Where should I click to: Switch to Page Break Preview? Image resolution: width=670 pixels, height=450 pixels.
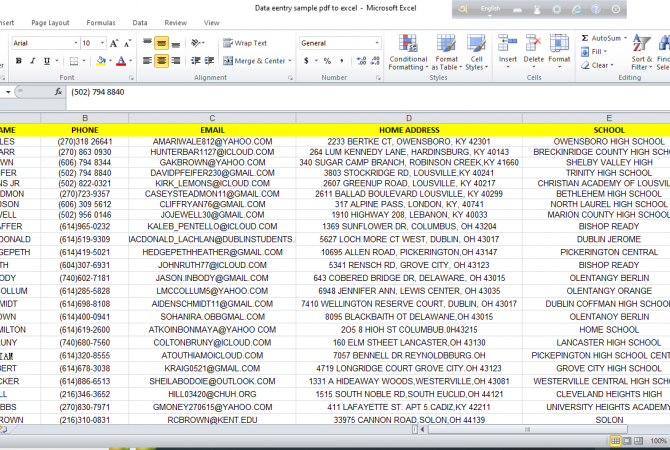[638, 441]
